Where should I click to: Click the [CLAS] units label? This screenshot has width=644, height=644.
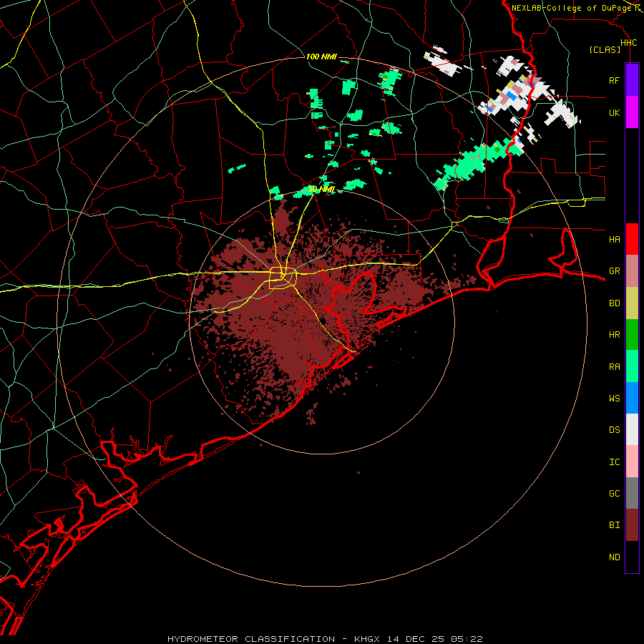pos(605,49)
